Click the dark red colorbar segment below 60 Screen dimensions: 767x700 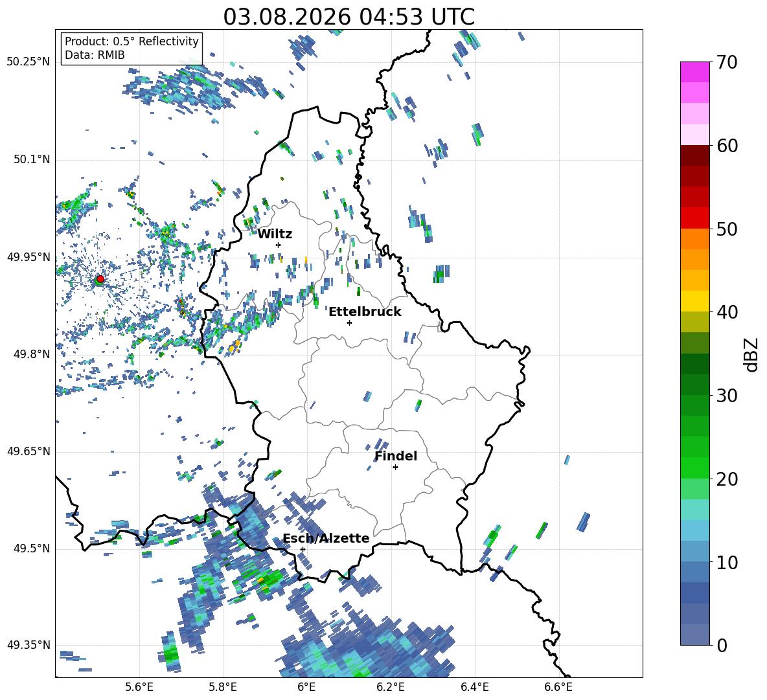pyautogui.click(x=694, y=155)
